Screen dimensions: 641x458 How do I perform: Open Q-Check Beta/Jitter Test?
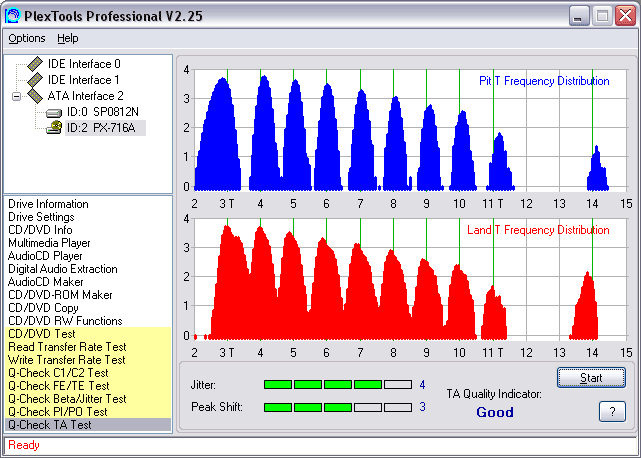pyautogui.click(x=88, y=399)
